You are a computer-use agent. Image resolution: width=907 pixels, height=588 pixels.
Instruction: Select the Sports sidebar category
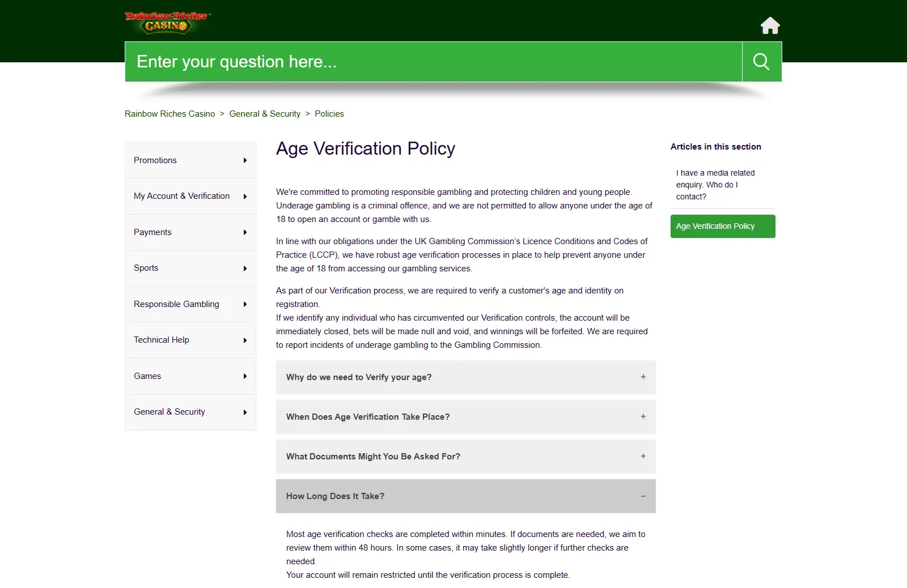click(190, 268)
